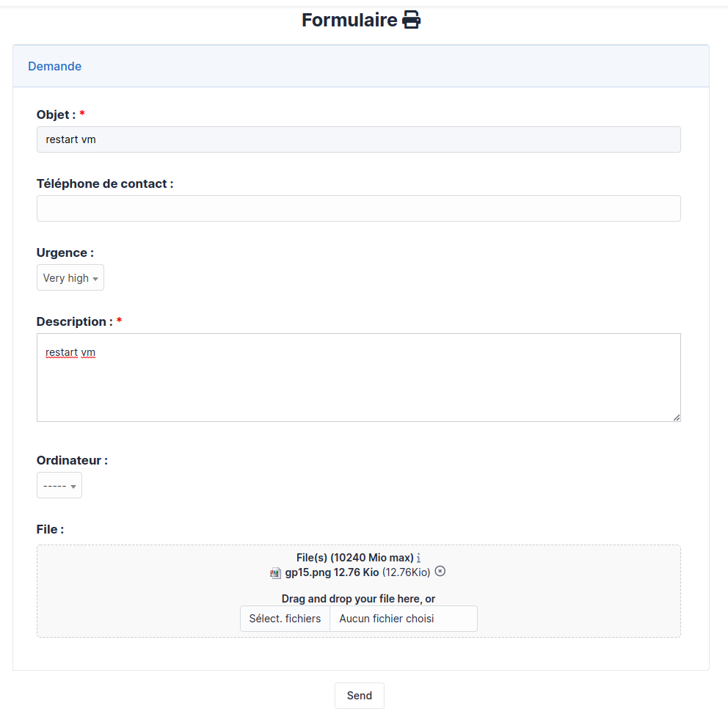Remove gp15.png using the circled X icon
The image size is (728, 728).
click(x=440, y=572)
